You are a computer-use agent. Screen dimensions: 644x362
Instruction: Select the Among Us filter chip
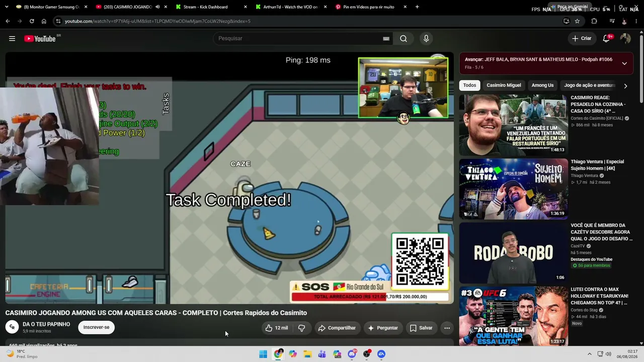pos(542,85)
